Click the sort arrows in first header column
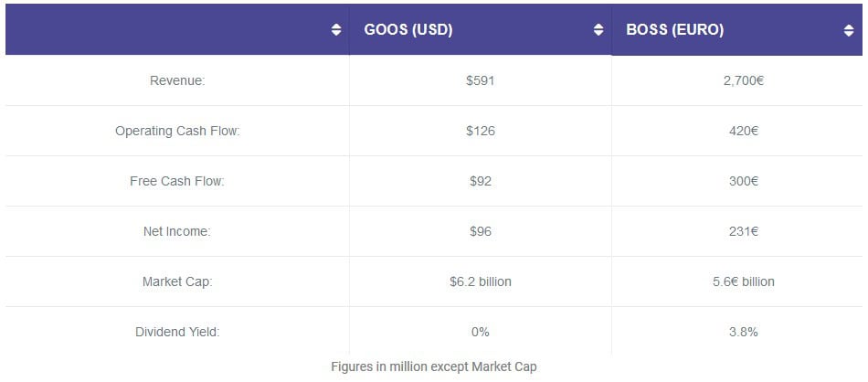This screenshot has height=382, width=868. (x=336, y=30)
